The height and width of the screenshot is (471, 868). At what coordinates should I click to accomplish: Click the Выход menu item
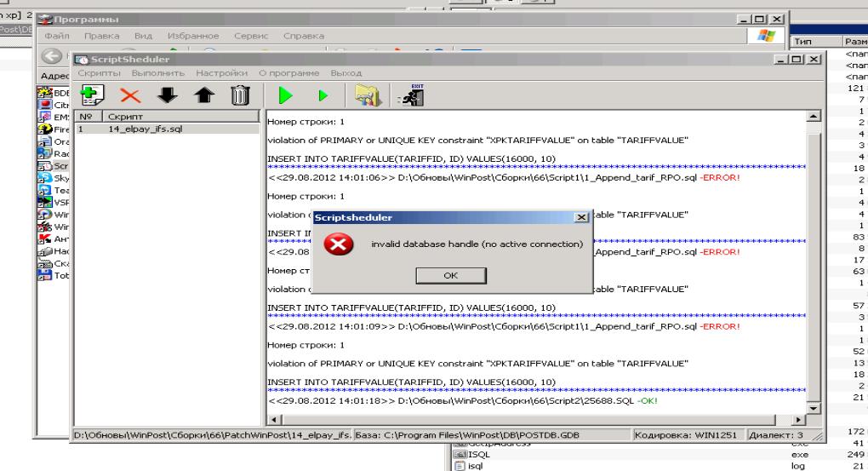(346, 73)
